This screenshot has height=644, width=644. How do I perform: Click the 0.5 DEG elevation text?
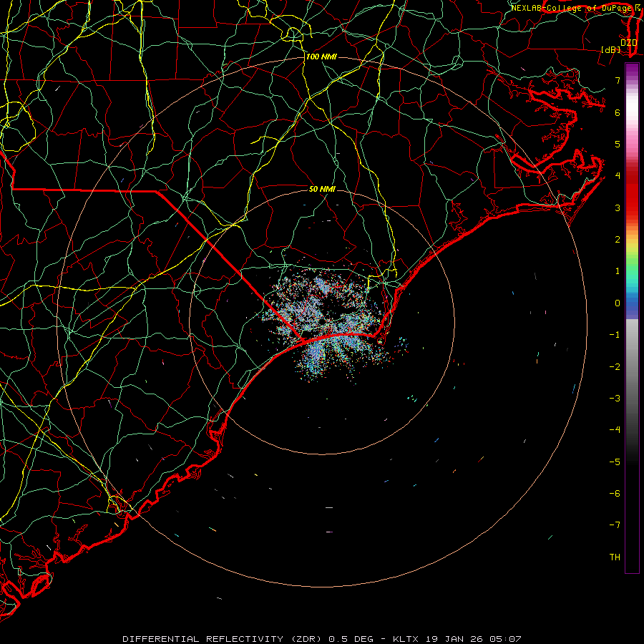[351, 639]
